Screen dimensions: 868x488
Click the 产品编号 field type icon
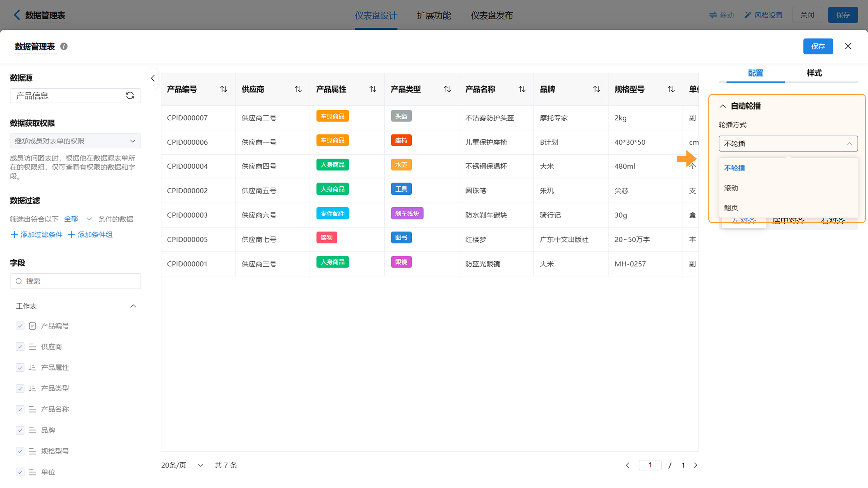[x=32, y=326]
